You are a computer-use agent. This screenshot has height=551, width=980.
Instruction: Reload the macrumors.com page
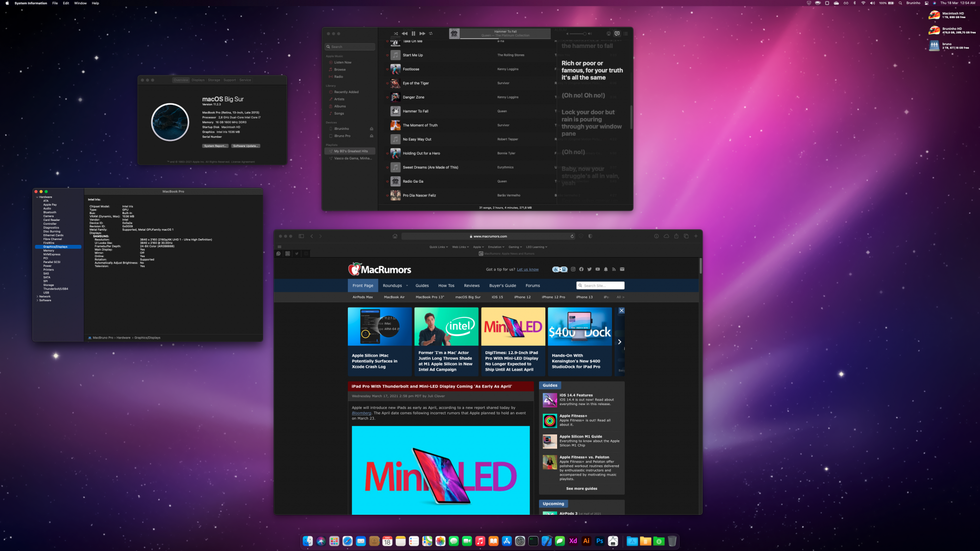tap(572, 237)
